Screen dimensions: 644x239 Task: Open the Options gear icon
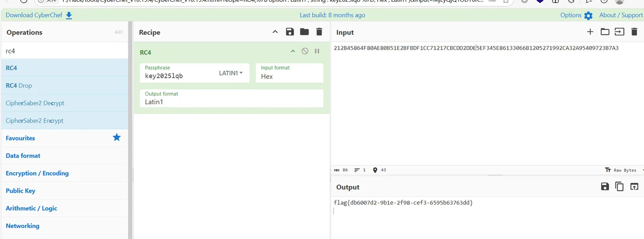point(588,16)
